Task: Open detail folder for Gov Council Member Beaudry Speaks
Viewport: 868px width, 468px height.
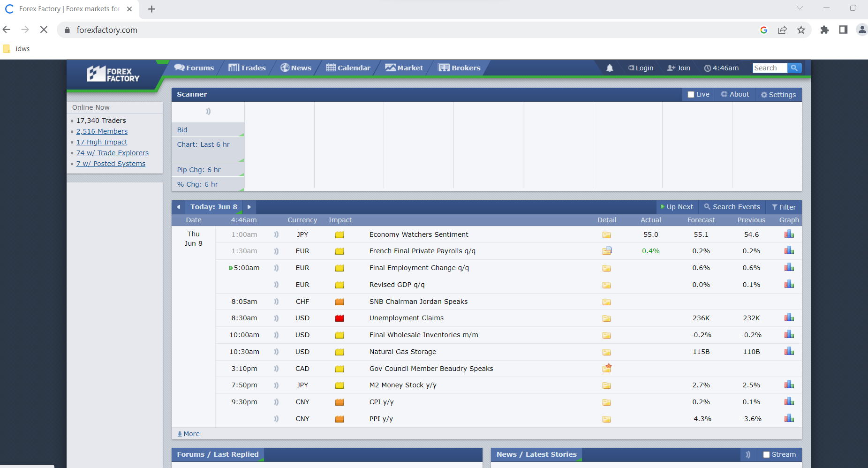Action: (x=607, y=368)
